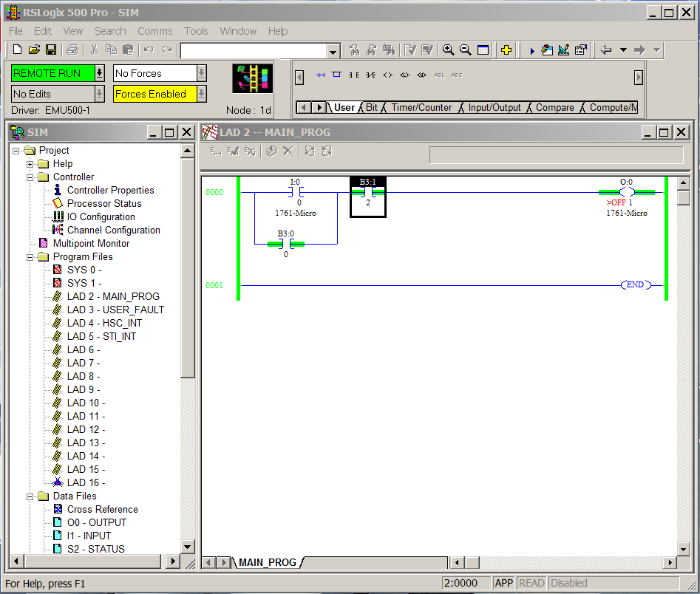Toggle the No Forces status box

[152, 73]
